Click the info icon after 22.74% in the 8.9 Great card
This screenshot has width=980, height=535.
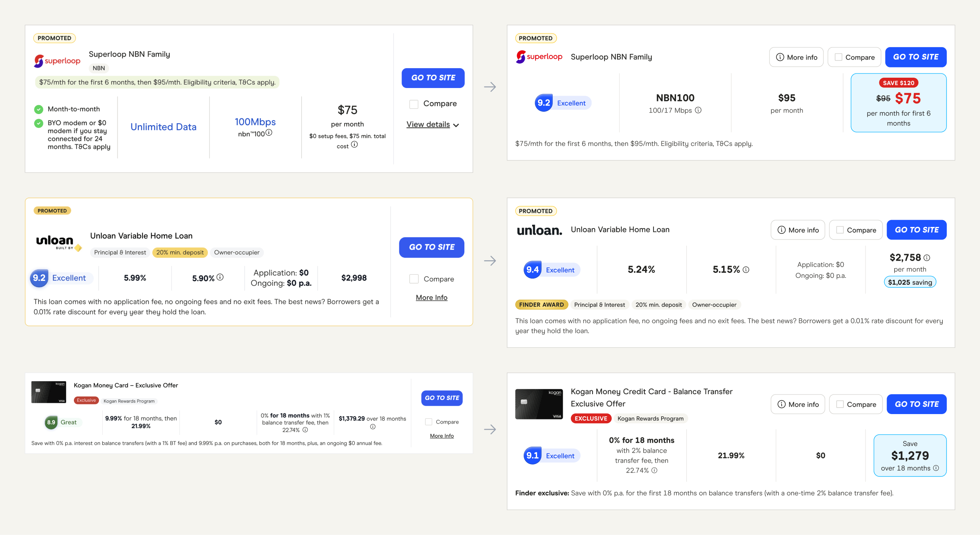pos(305,430)
